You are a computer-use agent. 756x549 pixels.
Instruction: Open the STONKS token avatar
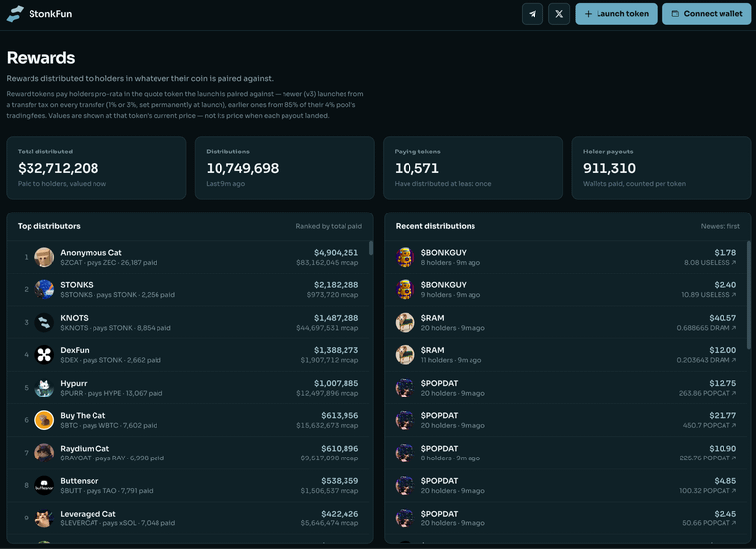[x=44, y=289]
